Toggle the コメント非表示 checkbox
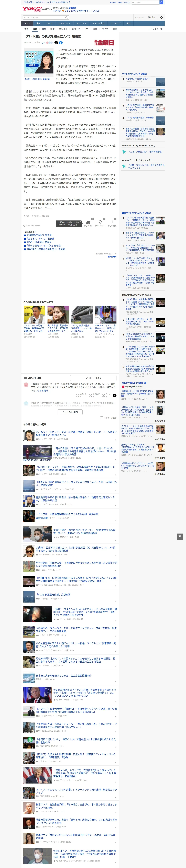Viewport: 186px width, 868px height. 102,418
